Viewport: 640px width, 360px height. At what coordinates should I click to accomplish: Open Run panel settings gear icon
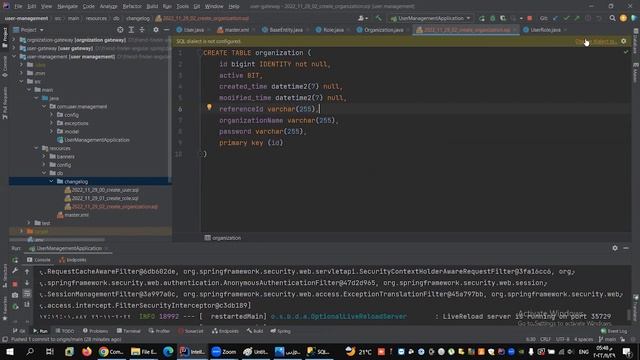click(x=615, y=248)
